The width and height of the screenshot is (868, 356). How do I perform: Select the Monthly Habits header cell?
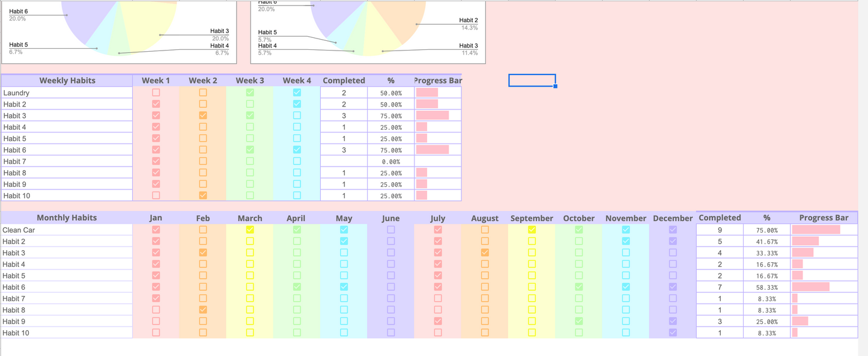[x=67, y=218]
